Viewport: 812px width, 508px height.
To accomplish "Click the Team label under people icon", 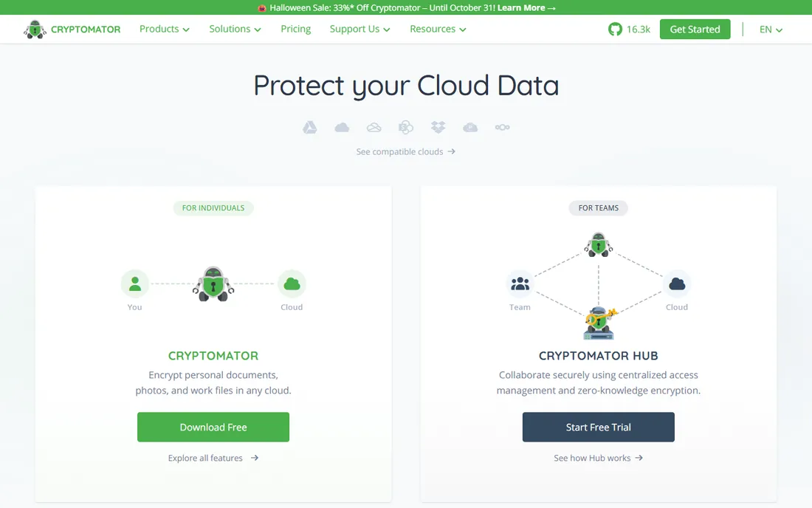I will coord(520,307).
